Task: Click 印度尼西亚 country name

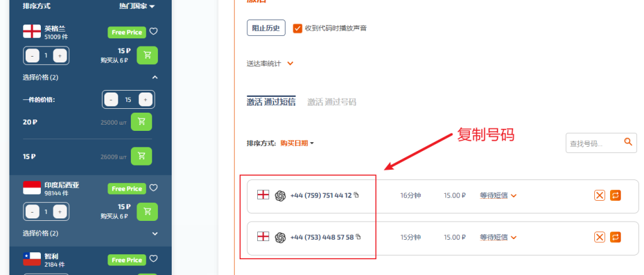Action: pyautogui.click(x=62, y=185)
